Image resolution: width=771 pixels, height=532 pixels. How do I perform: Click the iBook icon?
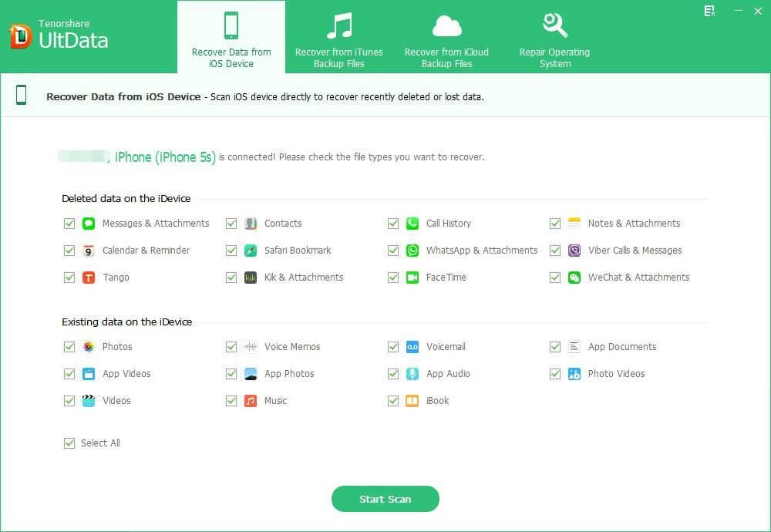point(412,401)
